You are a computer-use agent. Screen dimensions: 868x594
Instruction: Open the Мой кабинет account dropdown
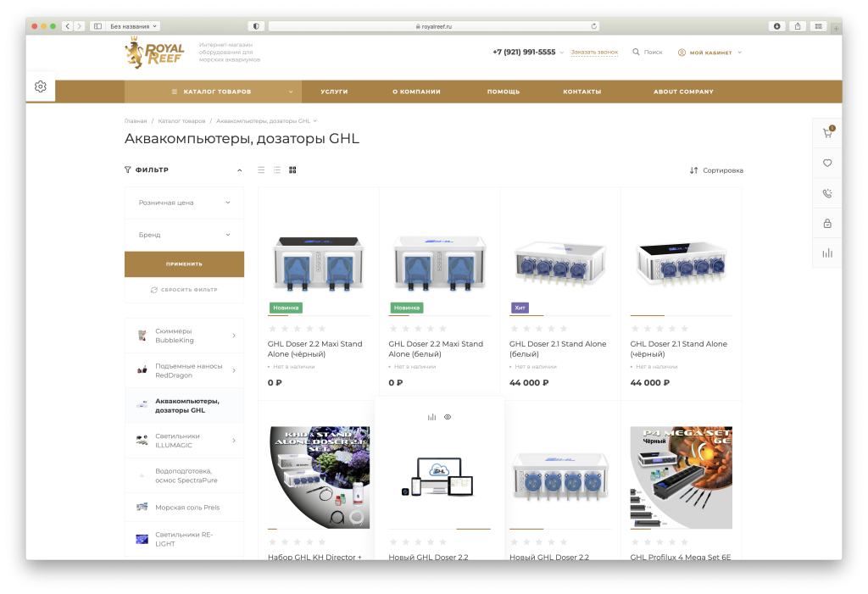709,53
